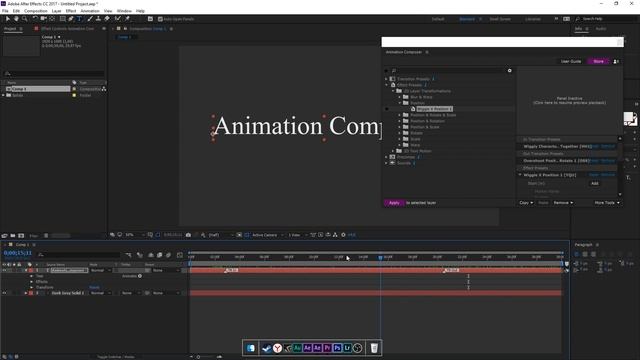Select the Zoom magnifier tool

click(x=24, y=19)
